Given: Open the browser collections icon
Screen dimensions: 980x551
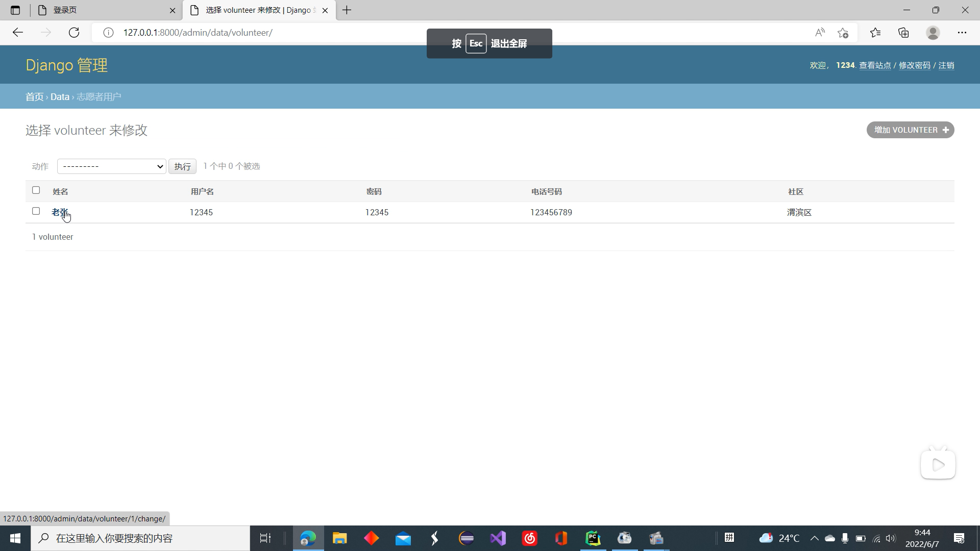Looking at the screenshot, I should click(x=904, y=33).
